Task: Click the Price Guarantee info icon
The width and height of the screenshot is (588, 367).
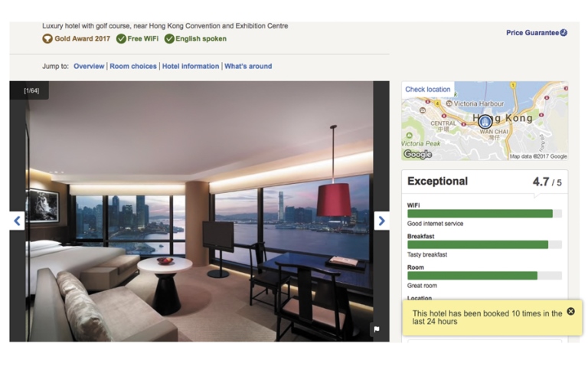Action: tap(563, 33)
